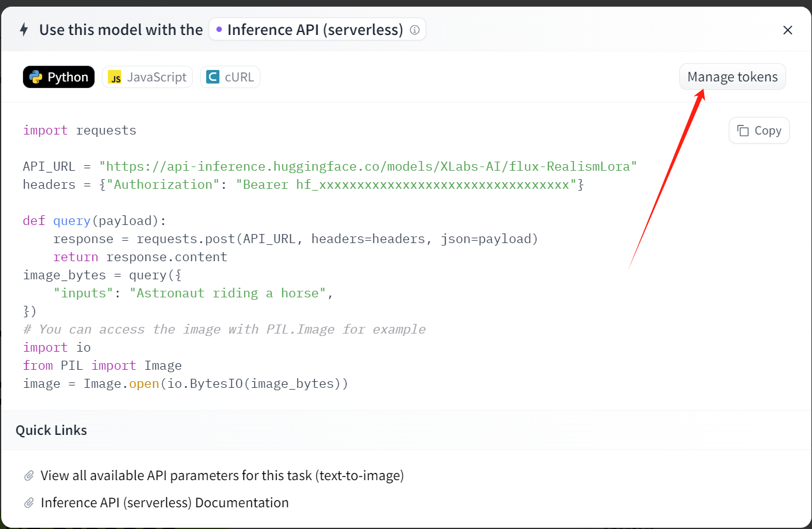Screen dimensions: 812x529
Task: Open View all available API parameters link
Action: (222, 476)
